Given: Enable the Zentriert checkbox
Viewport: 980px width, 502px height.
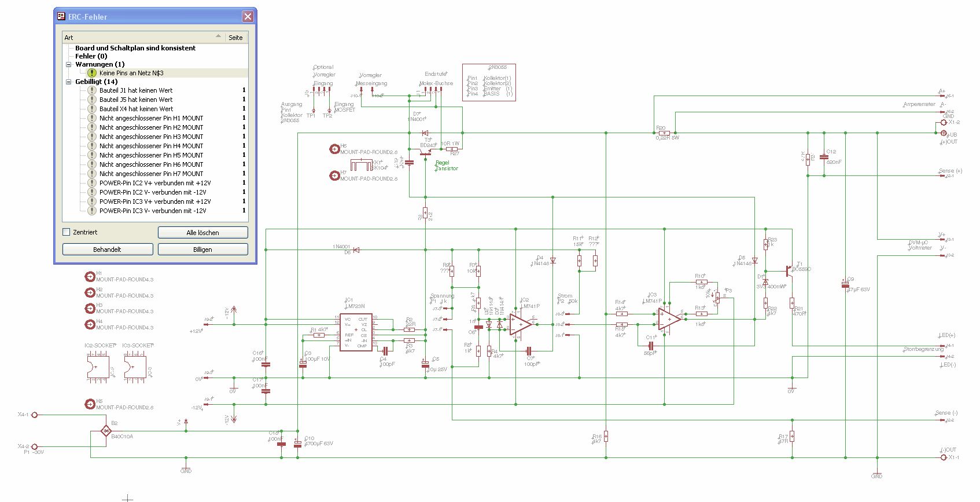Looking at the screenshot, I should 67,232.
